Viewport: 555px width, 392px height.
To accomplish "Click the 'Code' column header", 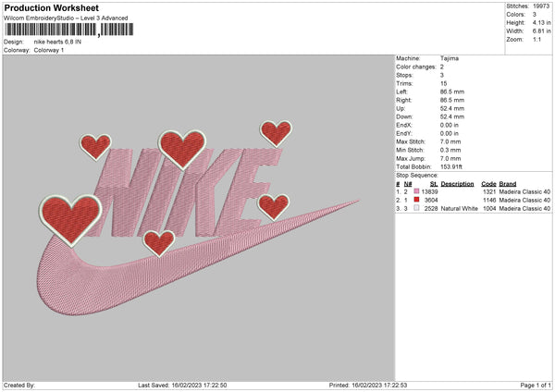I will [488, 184].
